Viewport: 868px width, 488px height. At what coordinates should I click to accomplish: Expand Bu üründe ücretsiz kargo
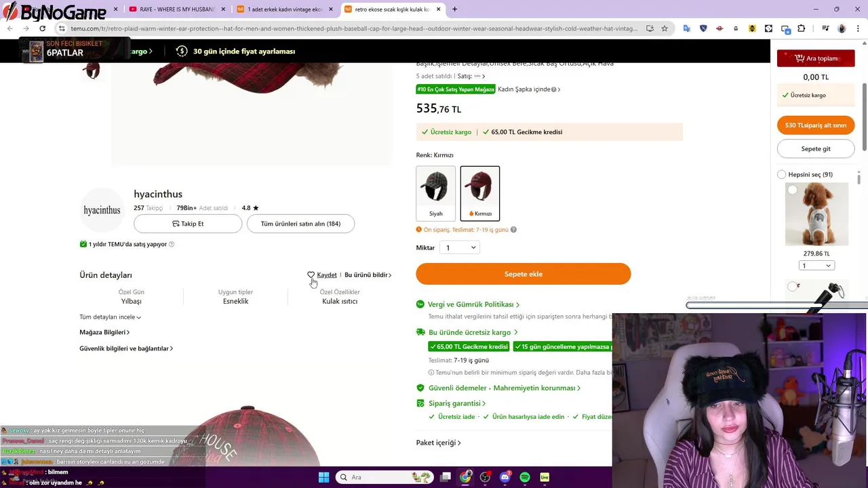473,332
